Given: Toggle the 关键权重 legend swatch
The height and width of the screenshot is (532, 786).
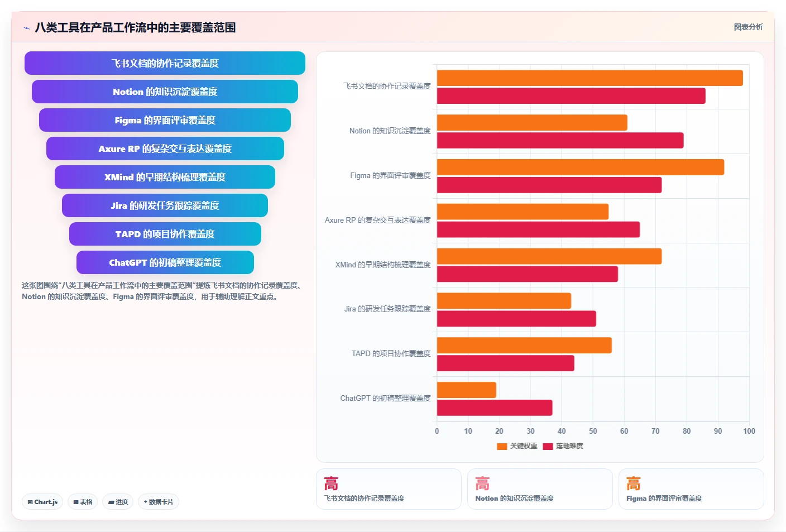Looking at the screenshot, I should [502, 446].
